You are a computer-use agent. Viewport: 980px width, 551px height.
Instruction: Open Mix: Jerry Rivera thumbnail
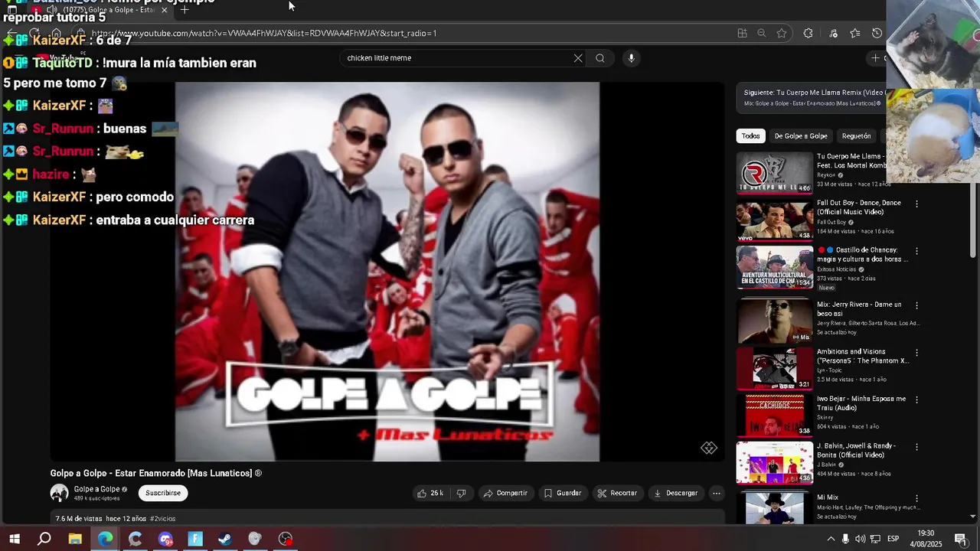774,321
